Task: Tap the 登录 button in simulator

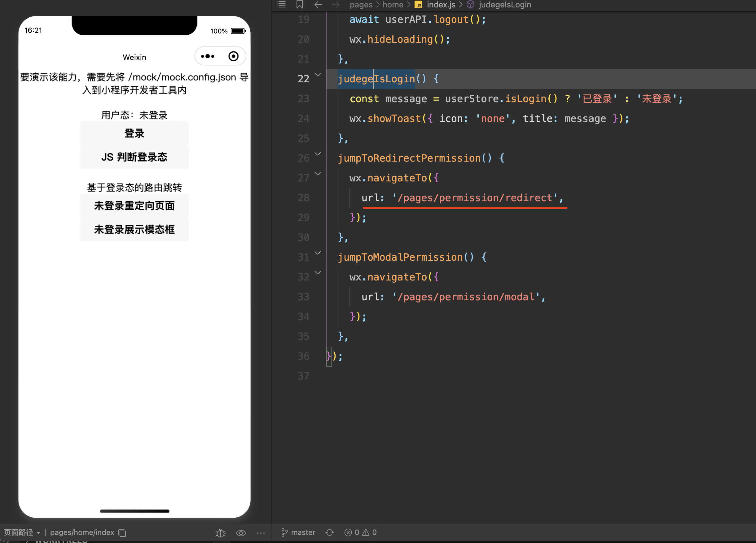Action: click(x=134, y=133)
